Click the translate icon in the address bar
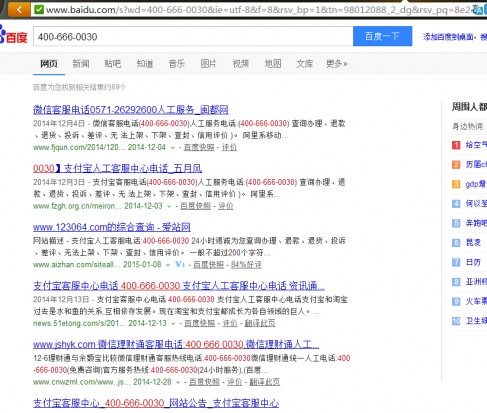This screenshot has height=413, width=487. point(479,10)
